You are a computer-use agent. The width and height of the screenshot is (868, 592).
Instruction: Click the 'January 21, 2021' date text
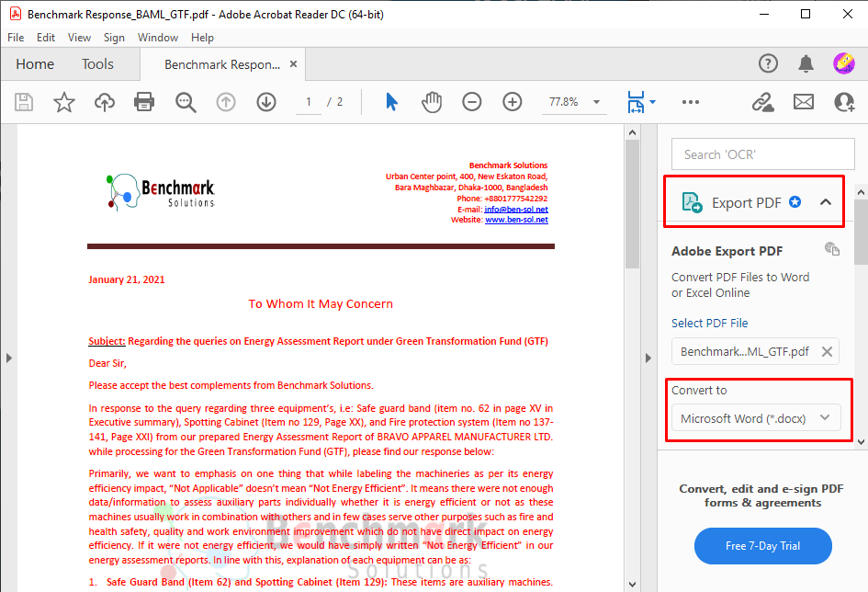click(127, 279)
